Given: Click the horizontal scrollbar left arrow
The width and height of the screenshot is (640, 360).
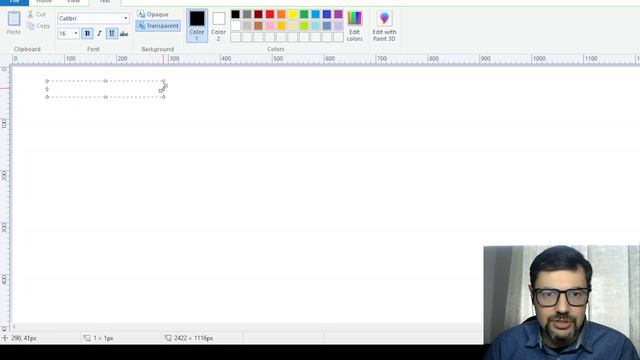Looking at the screenshot, I should 14,327.
